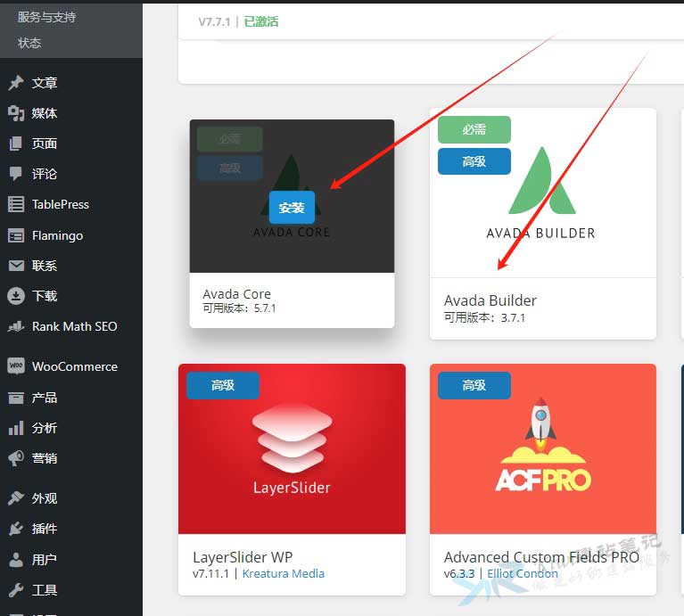Click the paintbrush icon next to 外观
Image resolution: width=684 pixels, height=616 pixels.
pyautogui.click(x=16, y=497)
